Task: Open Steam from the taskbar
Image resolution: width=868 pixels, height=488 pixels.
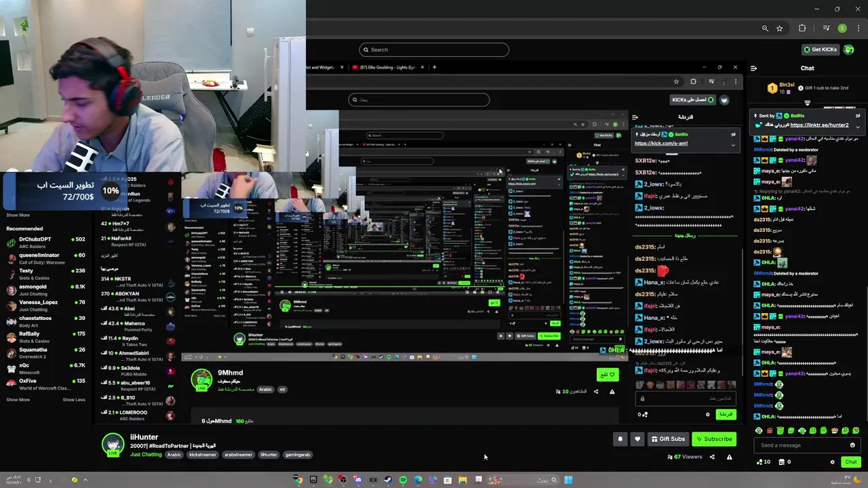Action: (x=388, y=480)
